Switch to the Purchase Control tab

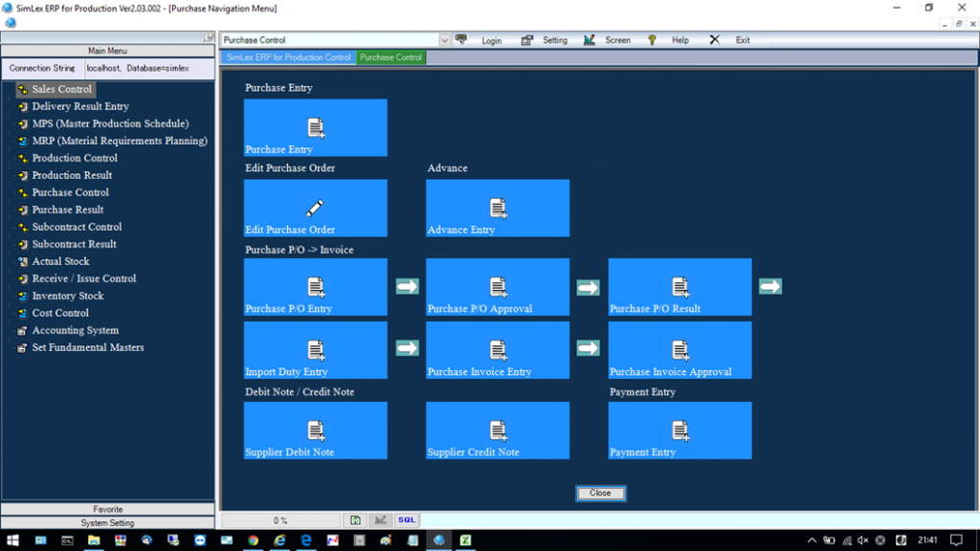[x=390, y=56]
